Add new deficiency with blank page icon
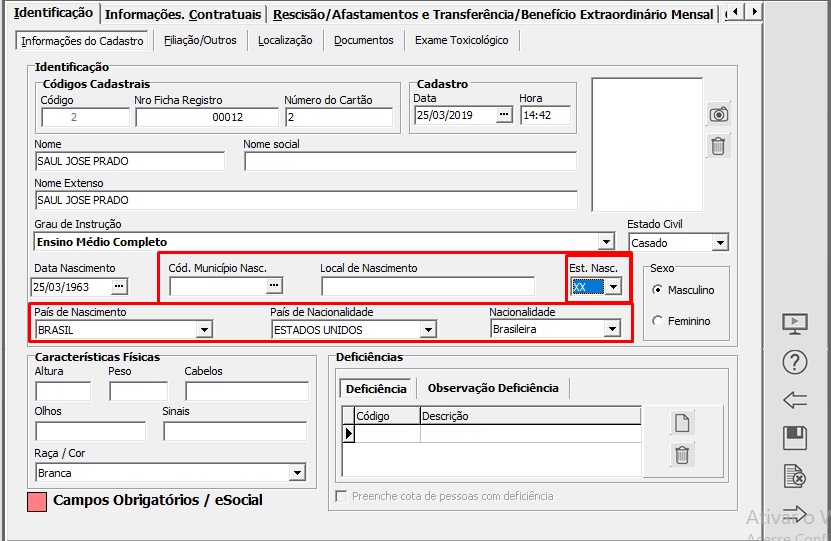Image resolution: width=831 pixels, height=541 pixels. [682, 423]
